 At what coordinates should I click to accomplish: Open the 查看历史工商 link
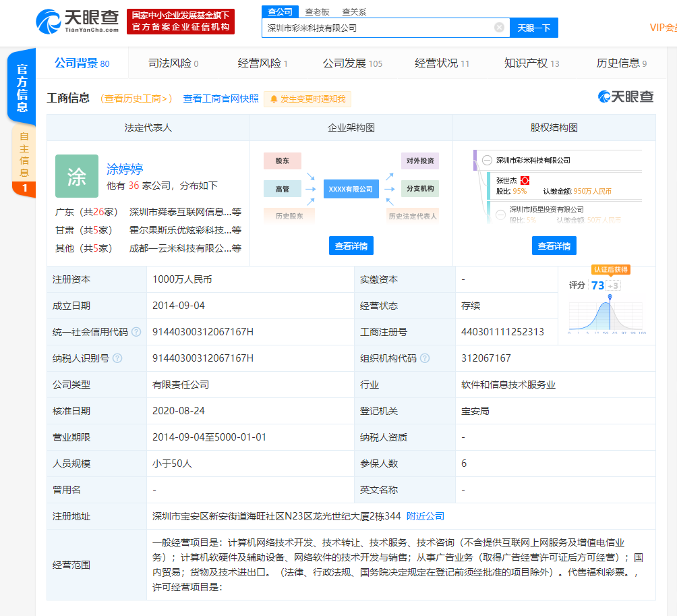pyautogui.click(x=136, y=99)
